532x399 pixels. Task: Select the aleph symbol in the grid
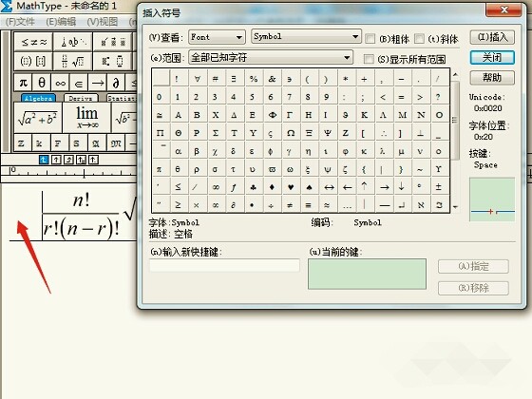[421, 205]
